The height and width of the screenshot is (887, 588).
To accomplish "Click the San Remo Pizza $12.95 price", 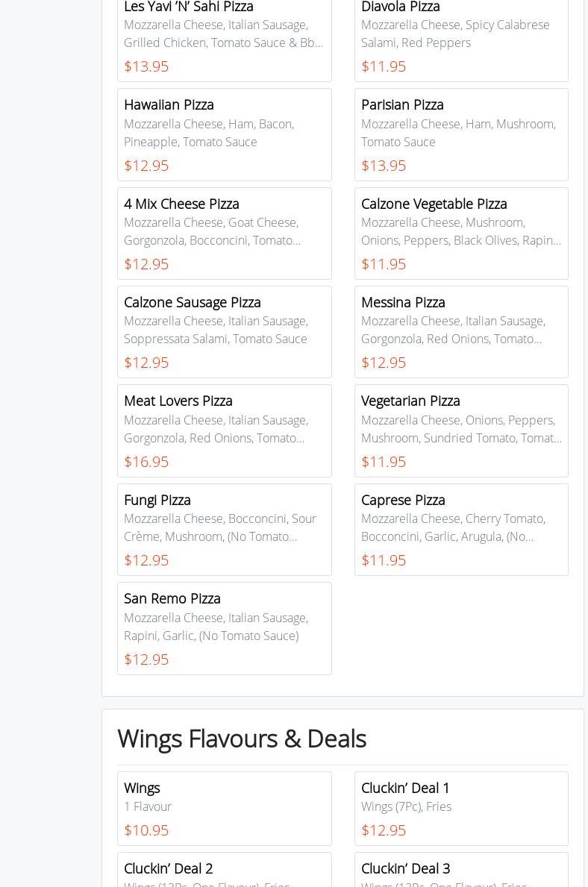I will click(146, 659).
